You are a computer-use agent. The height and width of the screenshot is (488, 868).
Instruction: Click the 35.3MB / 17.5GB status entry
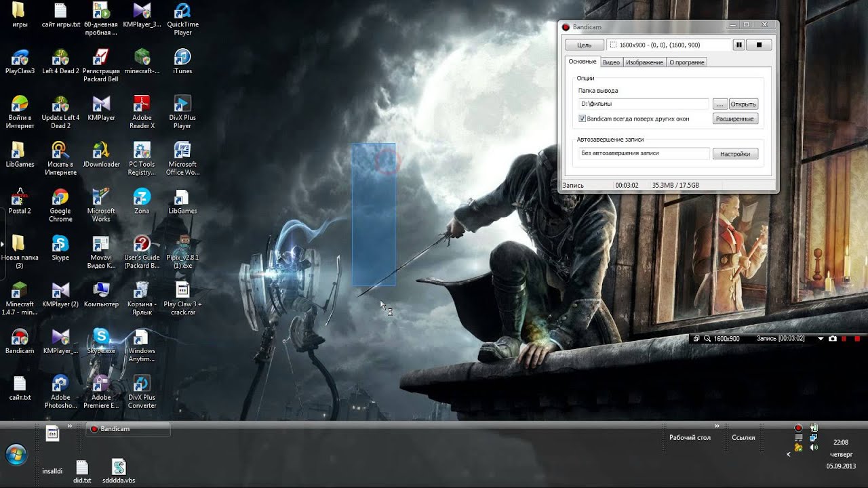[675, 185]
